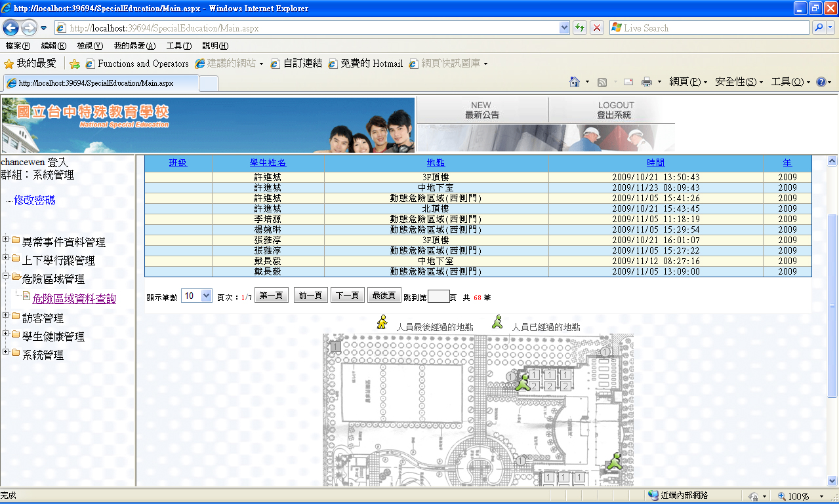Expand the 學生健康管理 tree node
This screenshot has height=504, width=839.
click(6, 334)
